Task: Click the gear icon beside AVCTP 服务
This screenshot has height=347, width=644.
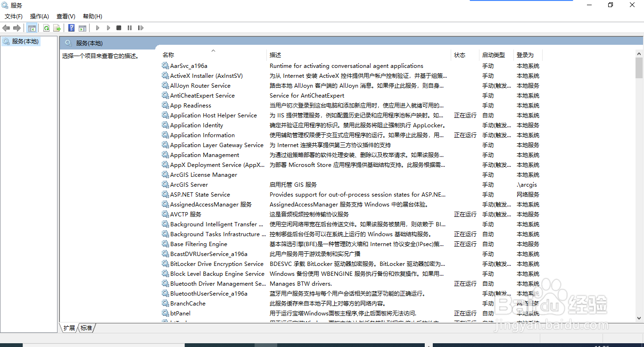Action: tap(165, 215)
